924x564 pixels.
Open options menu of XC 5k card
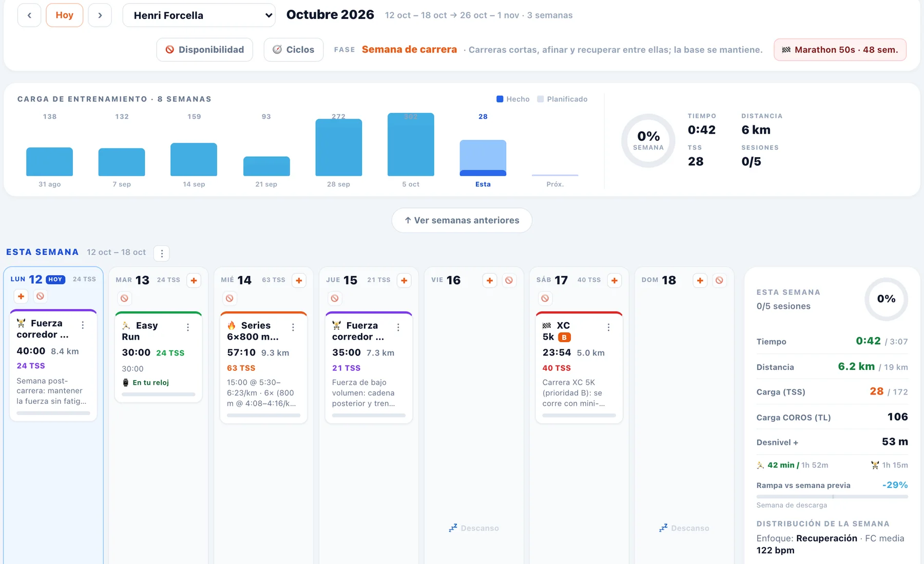coord(608,327)
